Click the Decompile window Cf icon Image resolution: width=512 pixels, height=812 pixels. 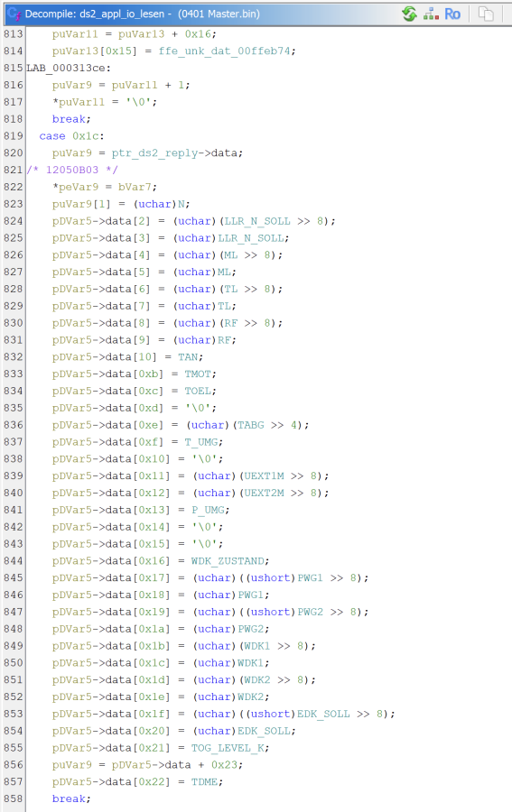14,14
